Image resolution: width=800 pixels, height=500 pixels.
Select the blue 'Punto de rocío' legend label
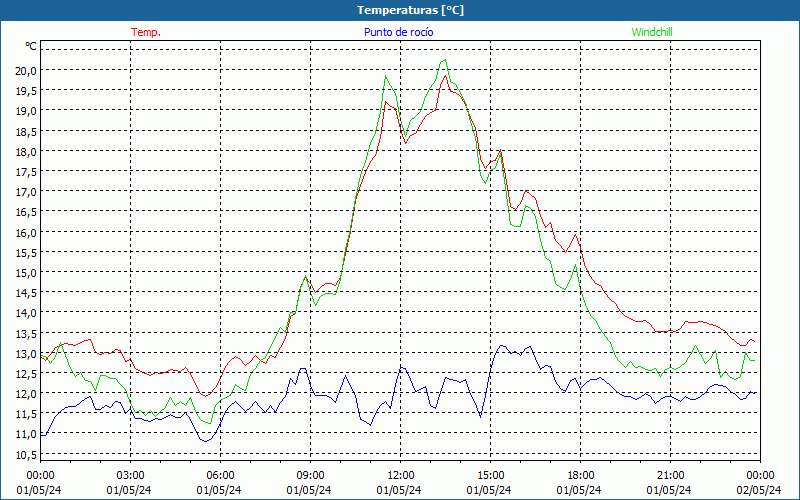398,32
